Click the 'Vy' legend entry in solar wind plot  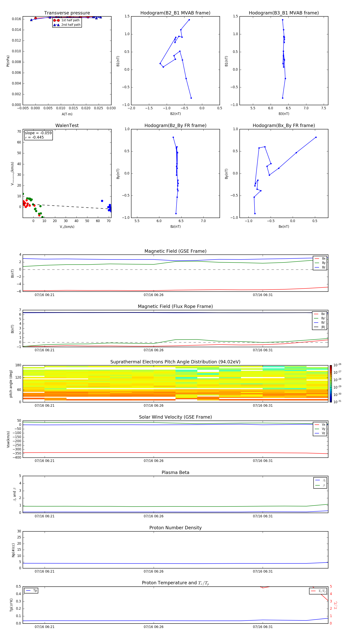[x=320, y=429]
